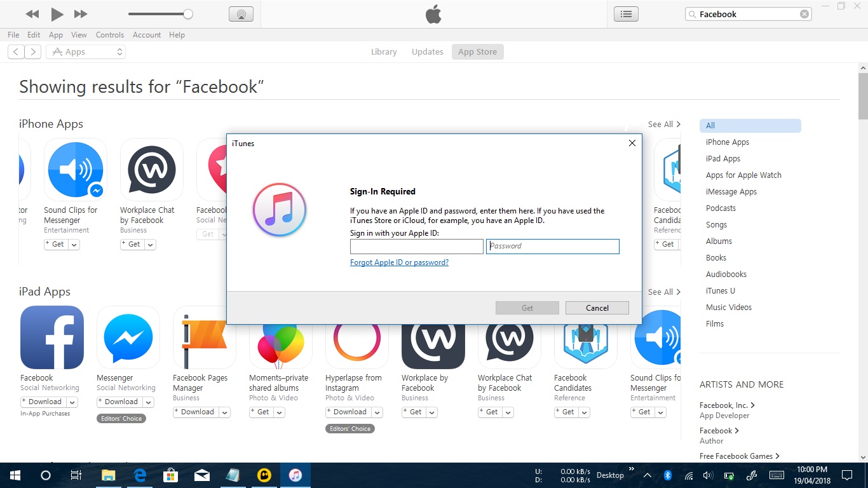Viewport: 868px width, 488px height.
Task: Click the Play button in iTunes
Action: (x=57, y=14)
